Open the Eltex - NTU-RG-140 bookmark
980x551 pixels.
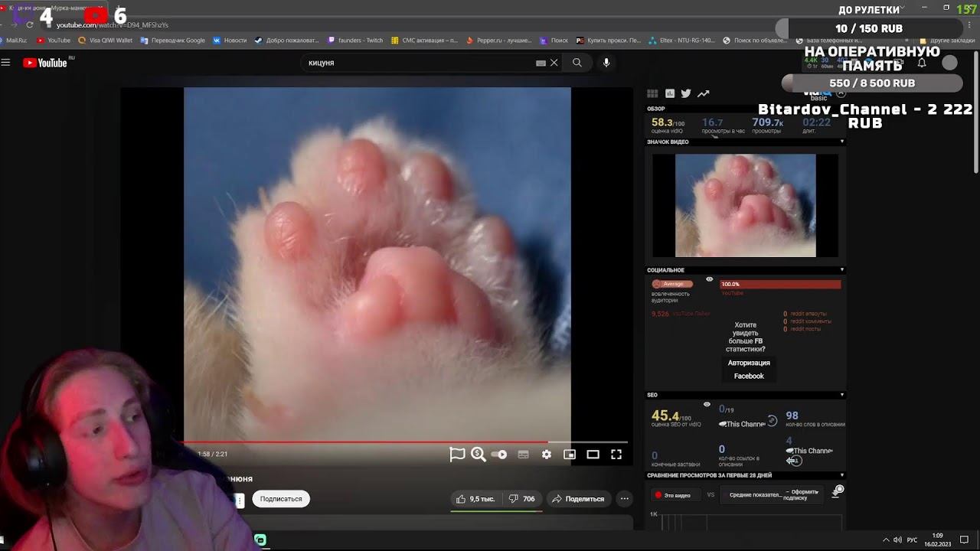click(x=681, y=41)
